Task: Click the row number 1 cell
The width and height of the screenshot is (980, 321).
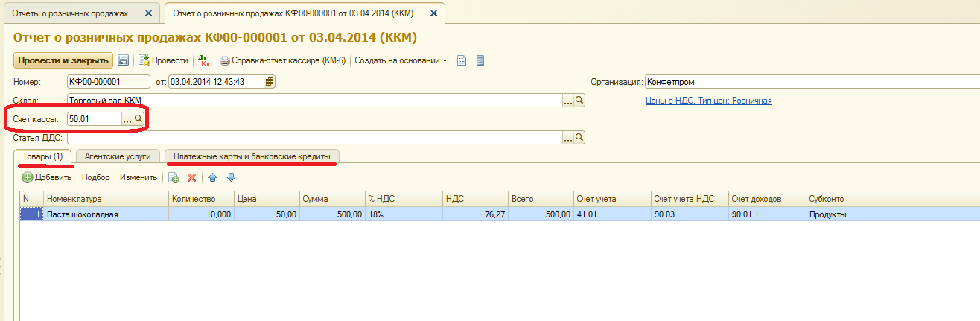Action: click(x=31, y=214)
